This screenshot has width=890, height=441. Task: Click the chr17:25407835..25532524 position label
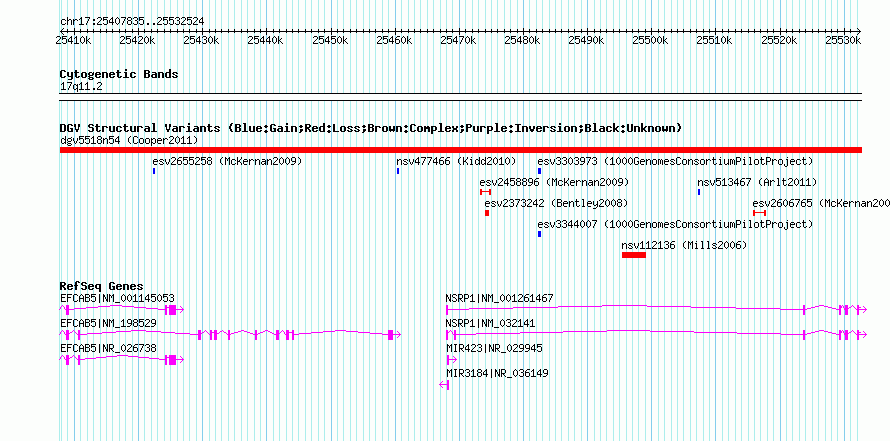[x=132, y=21]
